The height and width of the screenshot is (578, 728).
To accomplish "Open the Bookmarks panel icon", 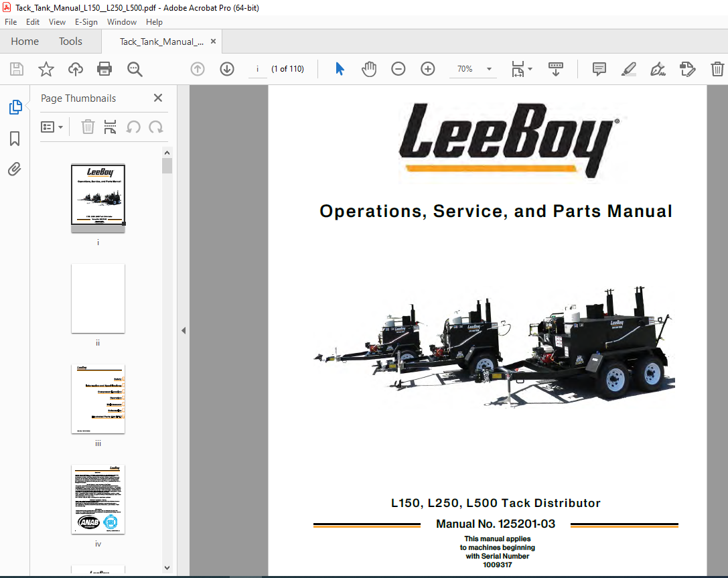I will [15, 139].
